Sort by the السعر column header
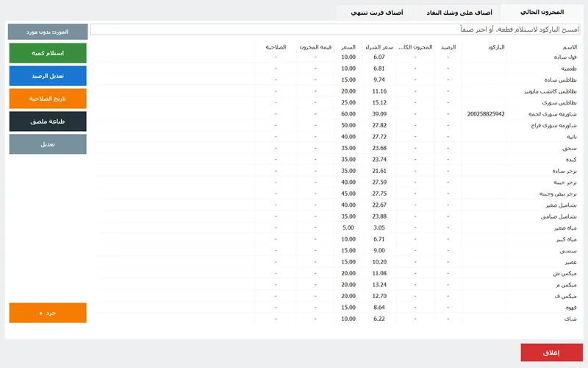Image resolution: width=588 pixels, height=368 pixels. pyautogui.click(x=348, y=47)
